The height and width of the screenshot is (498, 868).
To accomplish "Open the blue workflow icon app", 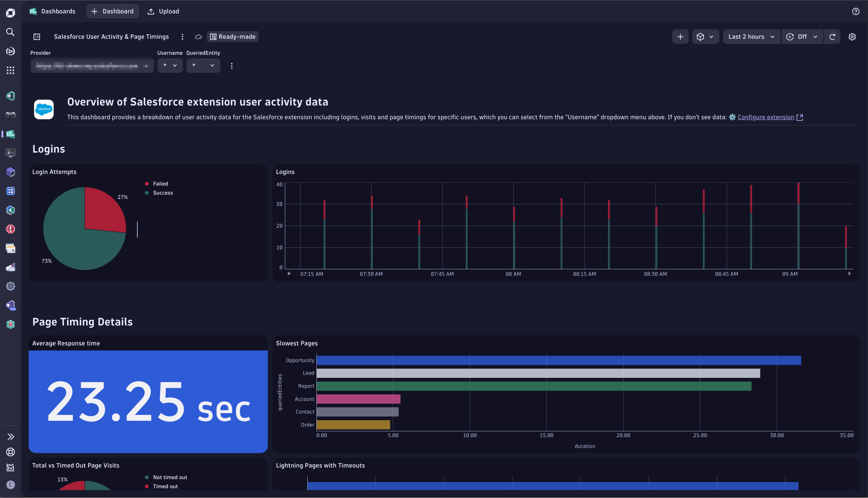I will click(x=11, y=191).
